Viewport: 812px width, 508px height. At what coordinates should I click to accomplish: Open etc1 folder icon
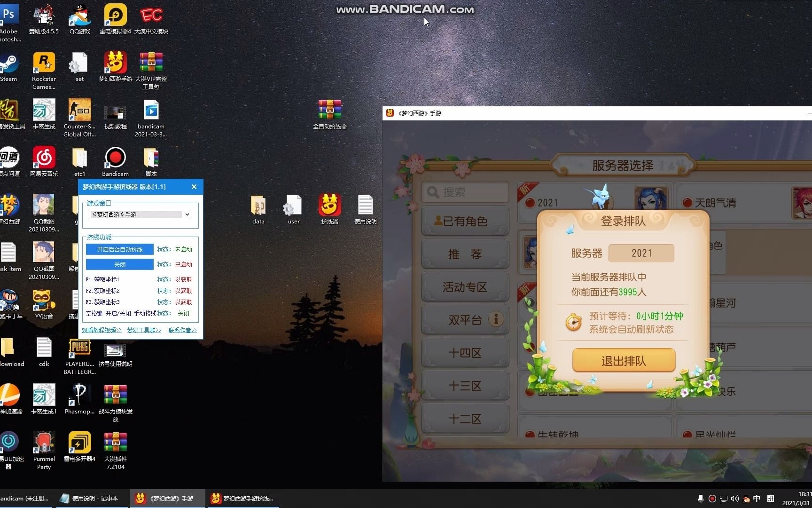coord(80,162)
